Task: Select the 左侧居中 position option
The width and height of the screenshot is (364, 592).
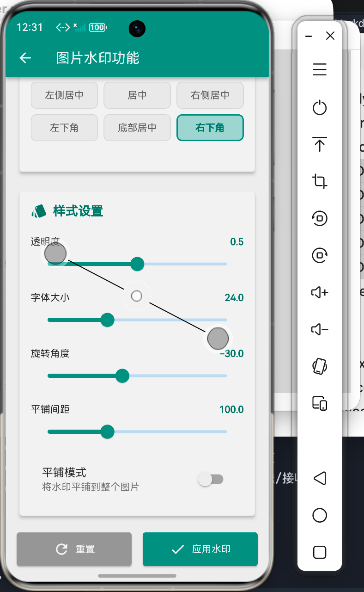Action: [x=64, y=95]
